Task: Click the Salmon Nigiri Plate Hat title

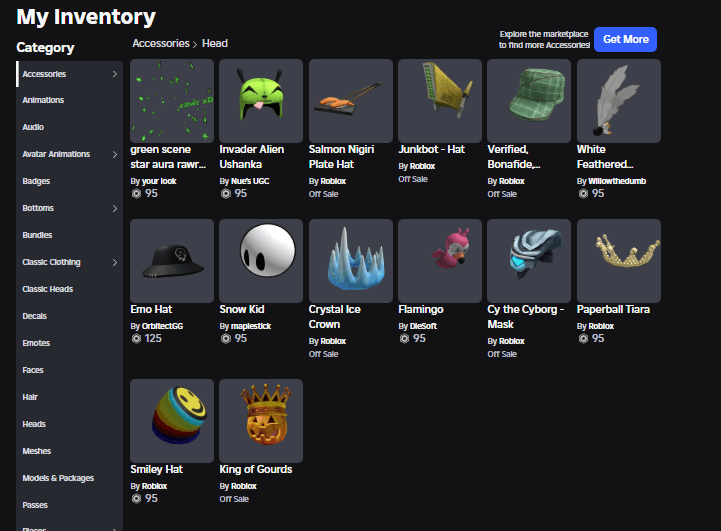Action: pos(341,157)
